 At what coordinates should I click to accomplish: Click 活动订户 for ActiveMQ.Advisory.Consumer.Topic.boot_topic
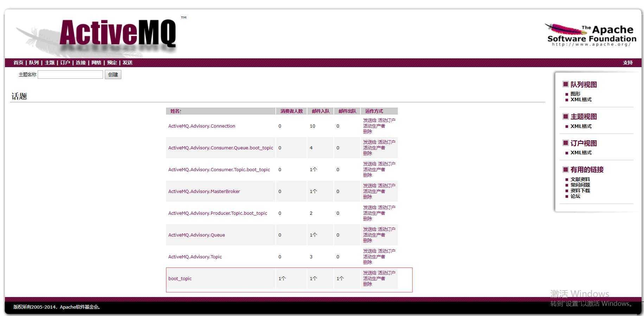(x=387, y=164)
